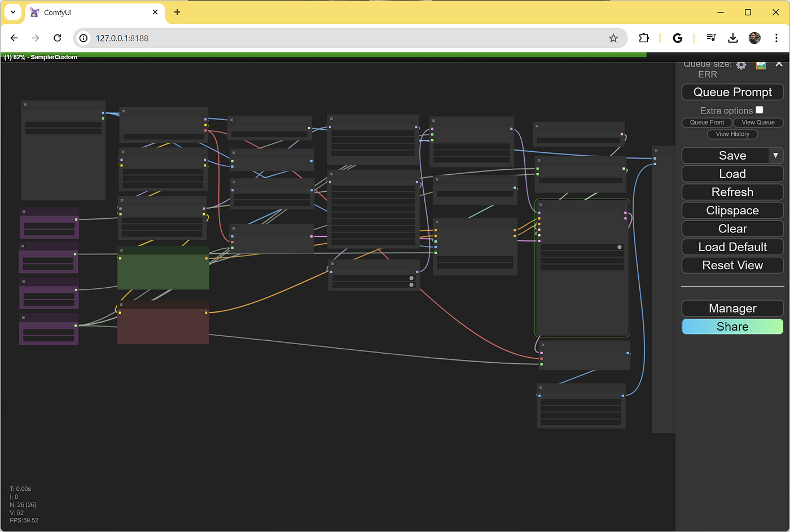The image size is (790, 532).
Task: Click the Manager button
Action: click(732, 308)
